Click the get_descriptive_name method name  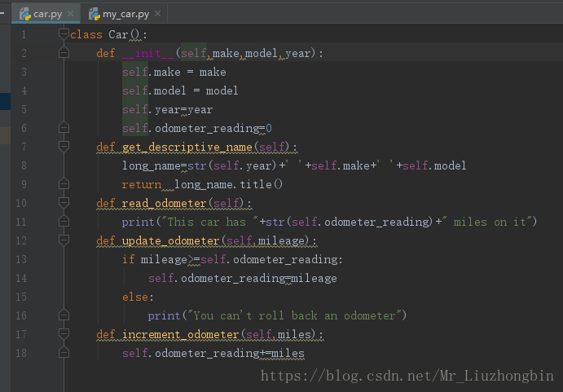click(187, 147)
